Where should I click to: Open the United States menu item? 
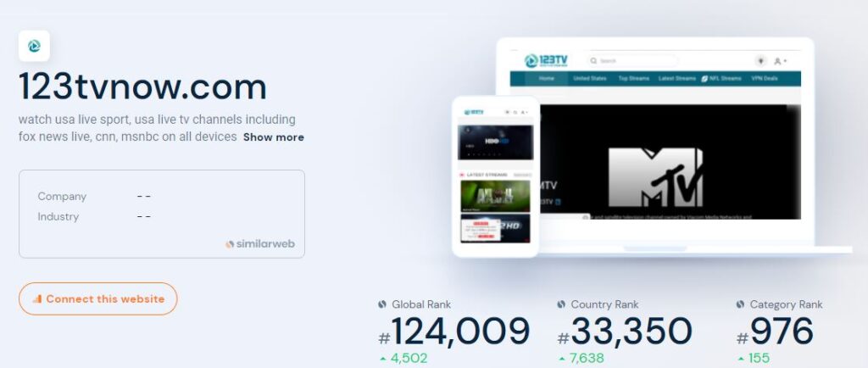coord(590,78)
